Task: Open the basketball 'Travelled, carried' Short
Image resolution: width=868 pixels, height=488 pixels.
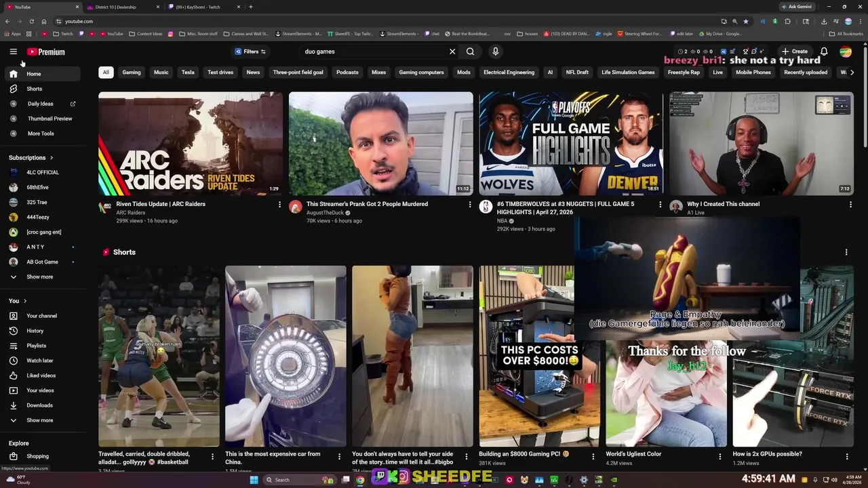Action: tap(159, 356)
